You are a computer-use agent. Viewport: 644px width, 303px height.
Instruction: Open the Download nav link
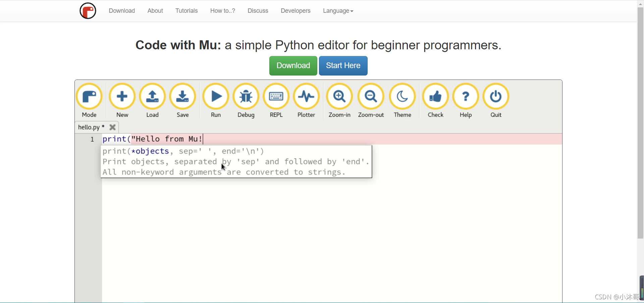click(x=122, y=11)
